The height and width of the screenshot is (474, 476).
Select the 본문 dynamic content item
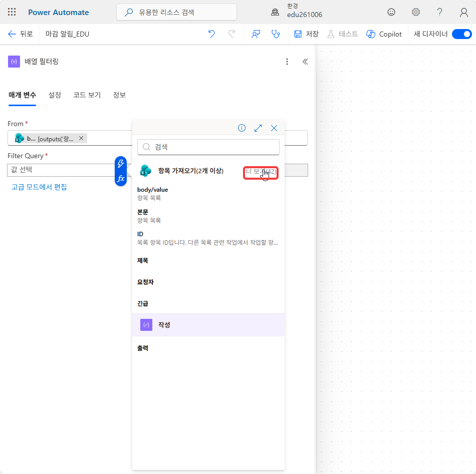[x=208, y=216]
